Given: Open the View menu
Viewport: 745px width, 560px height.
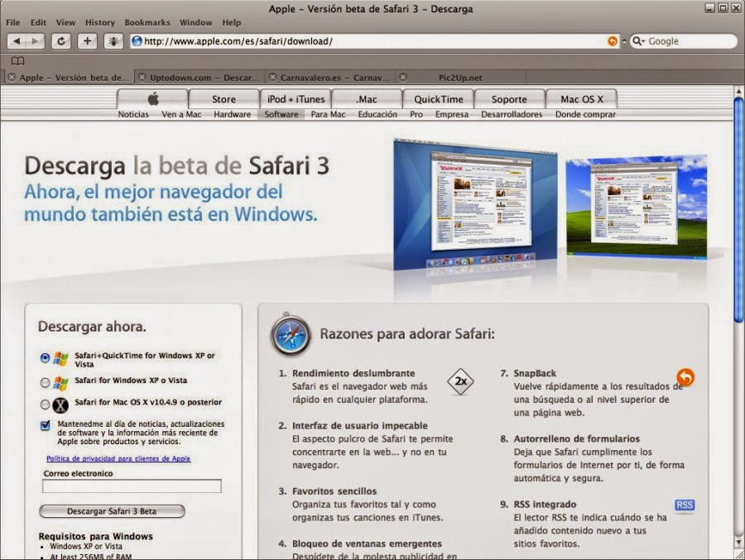Looking at the screenshot, I should tap(65, 22).
